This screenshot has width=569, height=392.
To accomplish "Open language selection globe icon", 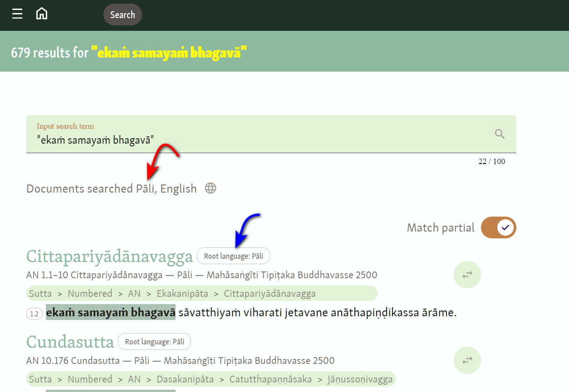I will (211, 188).
